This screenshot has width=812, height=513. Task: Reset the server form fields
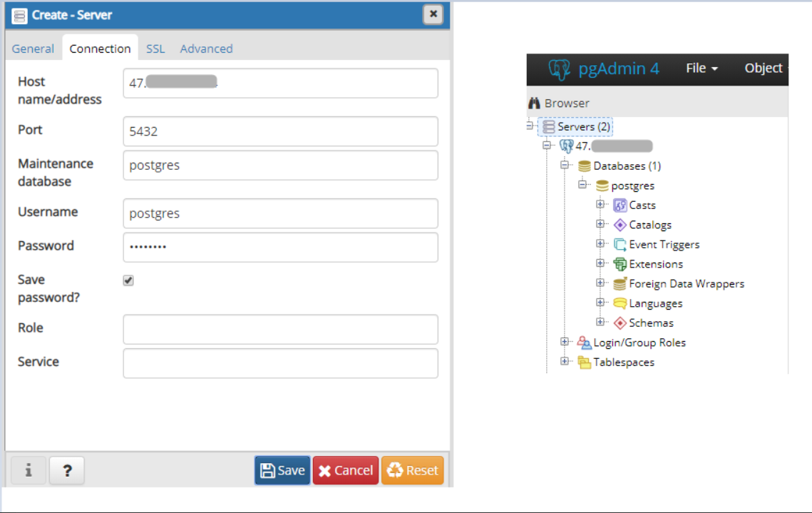412,470
